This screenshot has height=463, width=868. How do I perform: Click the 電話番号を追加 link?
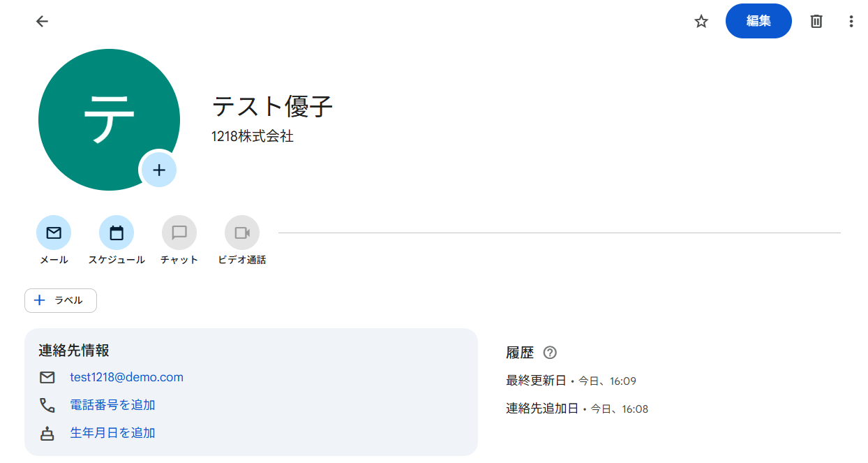coord(112,405)
